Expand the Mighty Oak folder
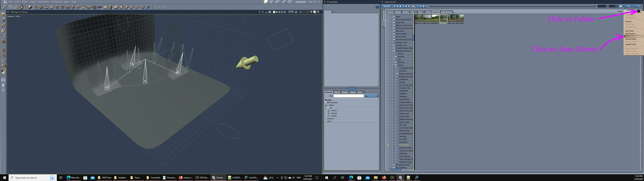 [394, 22]
